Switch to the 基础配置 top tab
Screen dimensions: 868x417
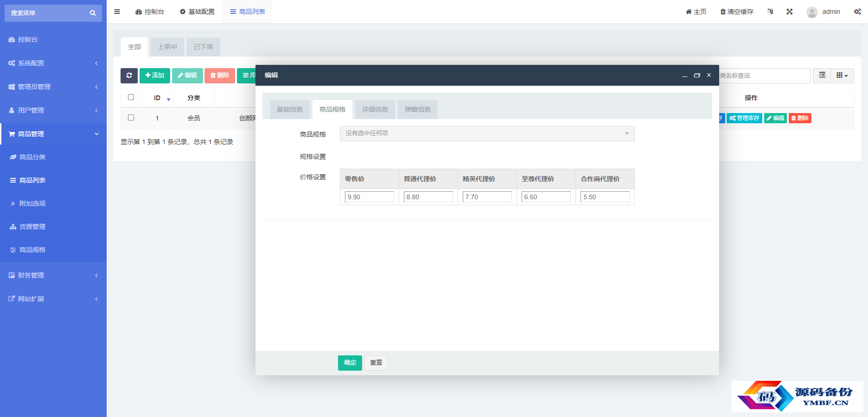[x=197, y=12]
